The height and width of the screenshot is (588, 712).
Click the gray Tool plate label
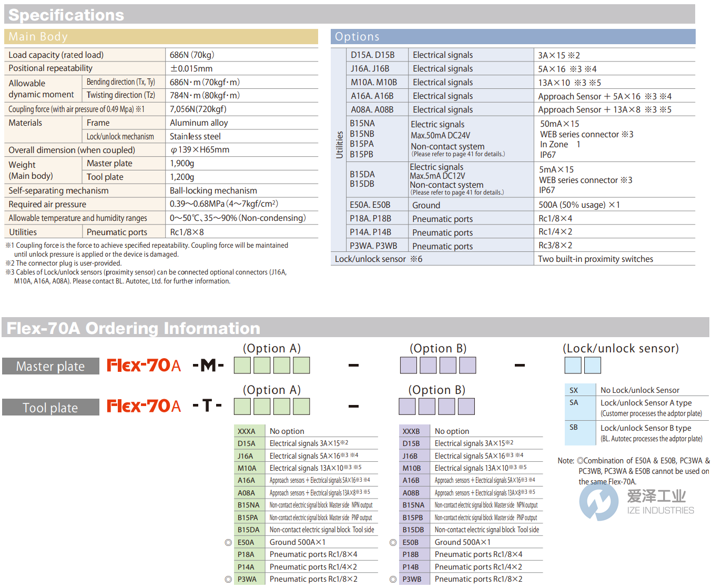click(x=50, y=408)
